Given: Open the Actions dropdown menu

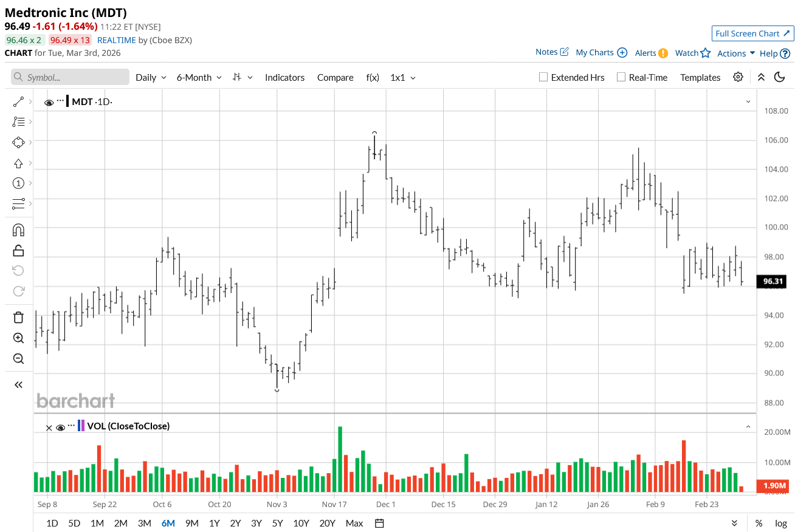Looking at the screenshot, I should click(x=736, y=53).
